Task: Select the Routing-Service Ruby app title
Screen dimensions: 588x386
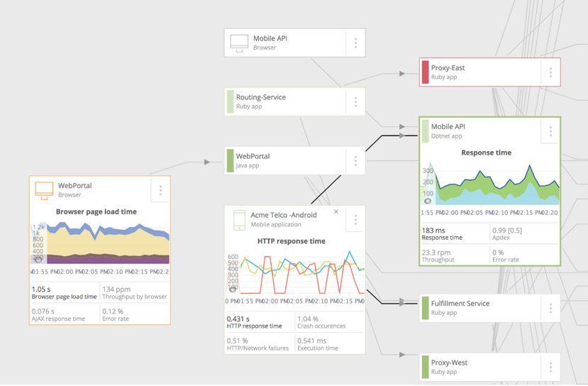Action: pos(260,97)
